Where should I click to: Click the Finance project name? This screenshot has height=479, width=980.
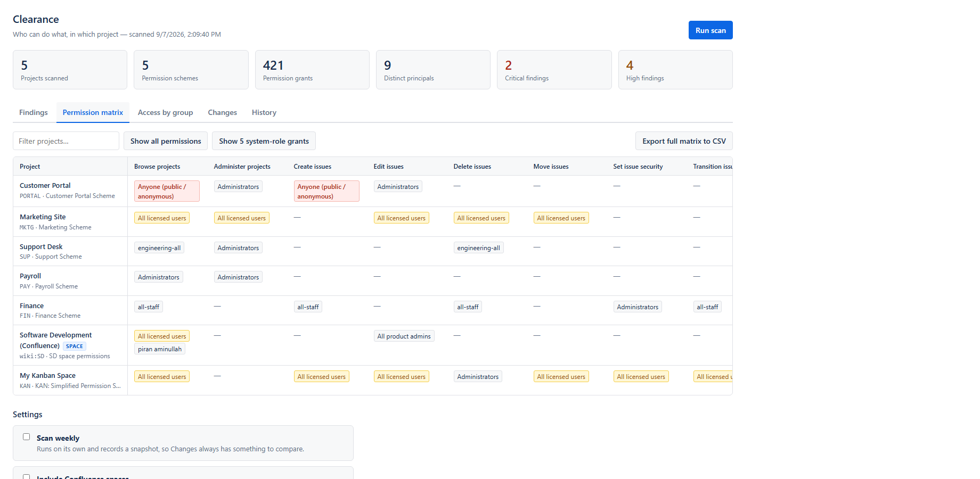click(32, 306)
